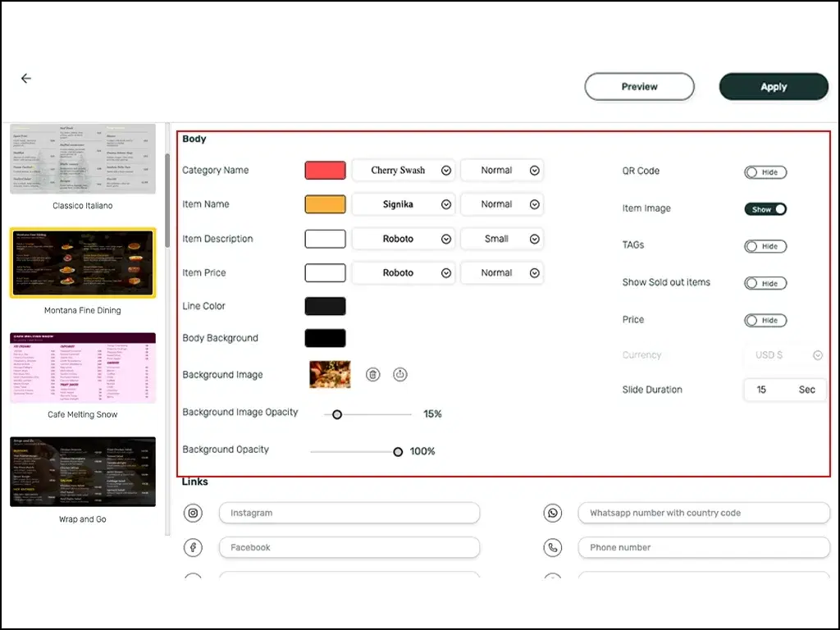Delete the background image using the trash icon
The image size is (840, 630).
click(x=372, y=374)
